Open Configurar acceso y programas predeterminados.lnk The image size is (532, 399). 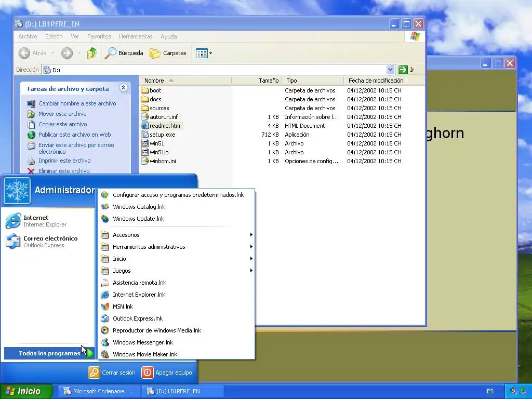[176, 195]
